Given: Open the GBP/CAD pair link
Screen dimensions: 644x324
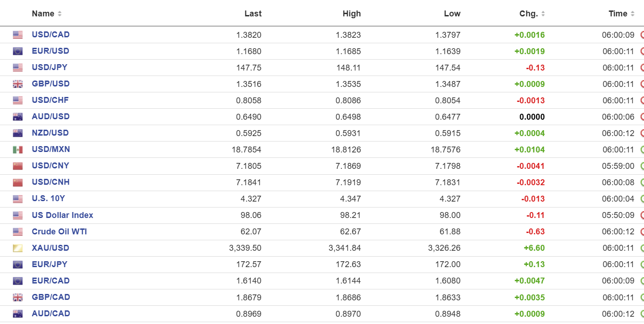Looking at the screenshot, I should click(x=51, y=297).
